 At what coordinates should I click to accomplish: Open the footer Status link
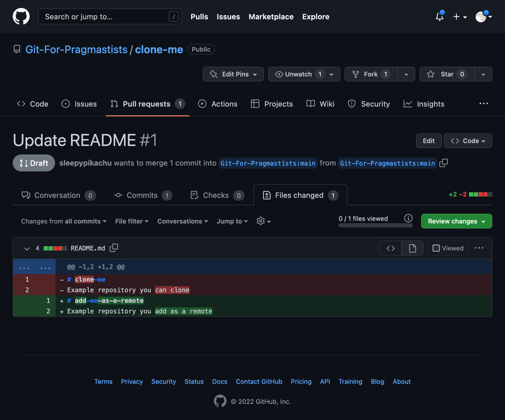point(194,381)
